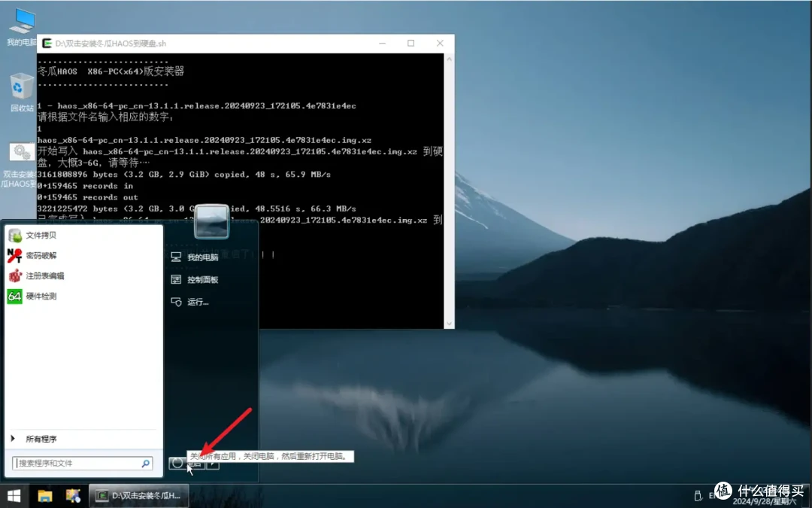
Task: Click the user picture at start menu top
Action: [211, 221]
